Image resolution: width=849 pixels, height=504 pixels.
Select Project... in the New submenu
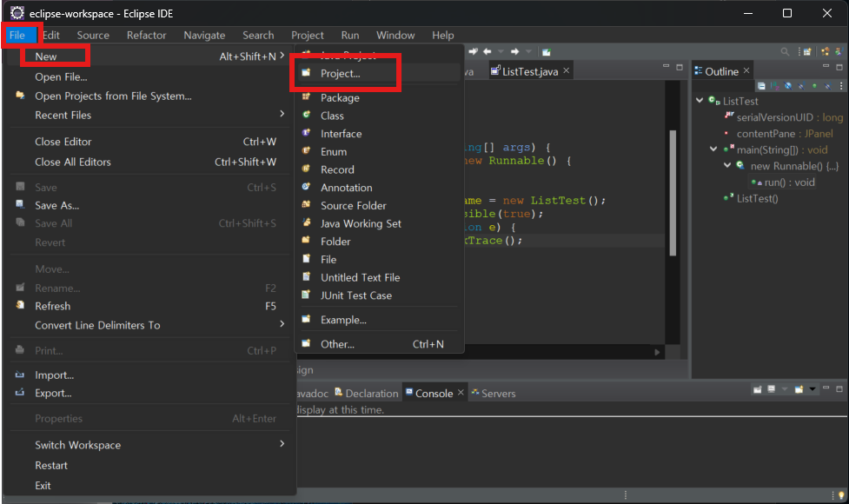[x=379, y=73]
